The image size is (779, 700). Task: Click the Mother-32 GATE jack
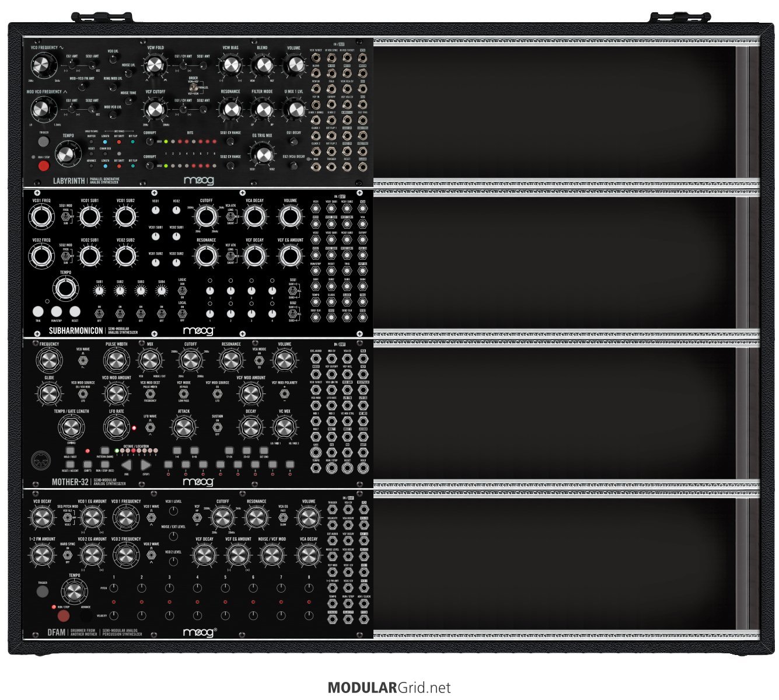coord(316,452)
